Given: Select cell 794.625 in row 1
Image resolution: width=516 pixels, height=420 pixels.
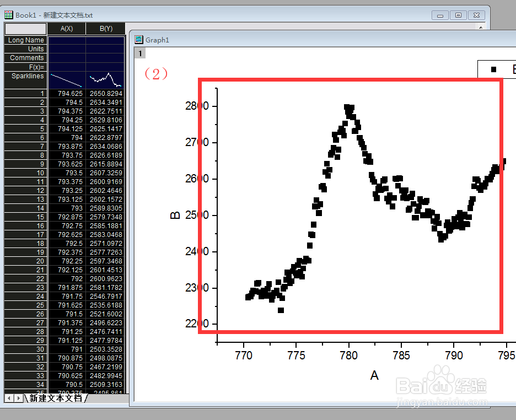Looking at the screenshot, I should pos(67,93).
